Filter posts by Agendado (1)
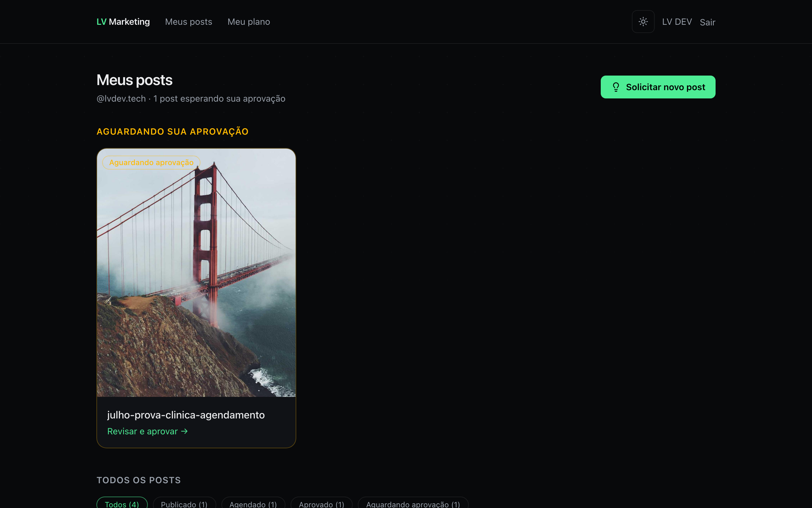812x508 pixels. pyautogui.click(x=253, y=504)
